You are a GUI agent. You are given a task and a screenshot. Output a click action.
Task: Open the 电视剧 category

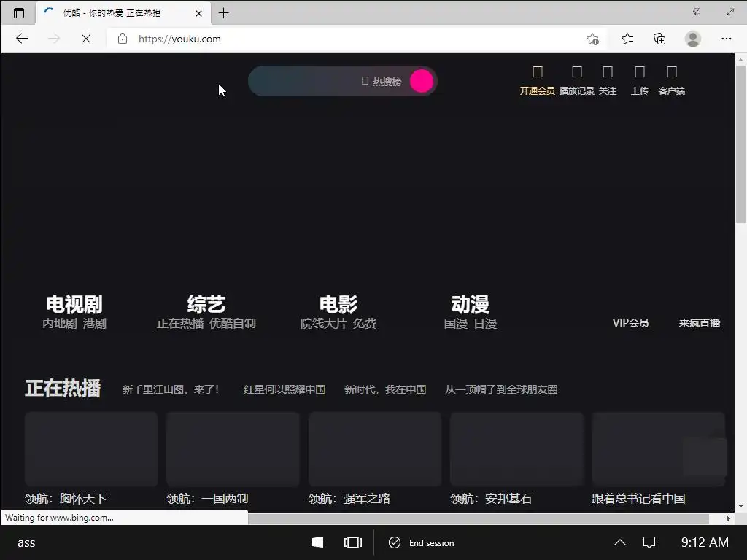pos(74,304)
